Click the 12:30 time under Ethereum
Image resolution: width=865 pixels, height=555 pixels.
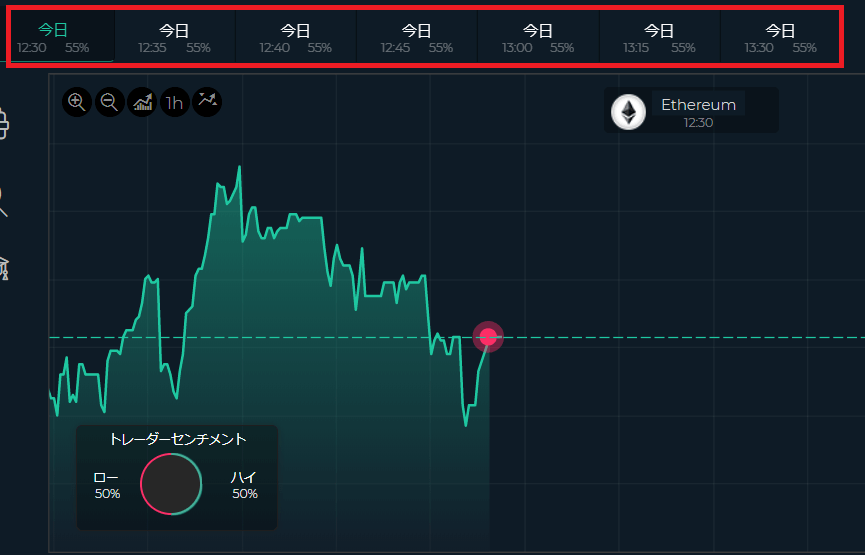click(x=698, y=123)
